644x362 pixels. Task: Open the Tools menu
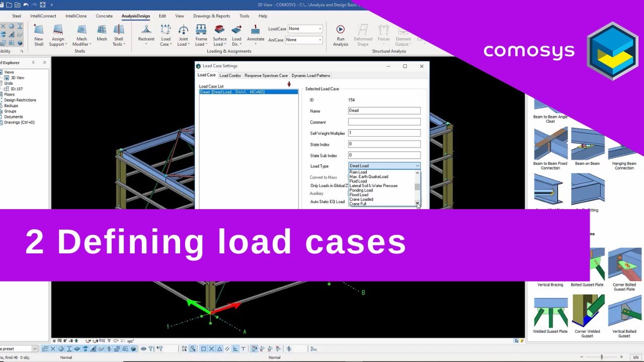tap(244, 16)
